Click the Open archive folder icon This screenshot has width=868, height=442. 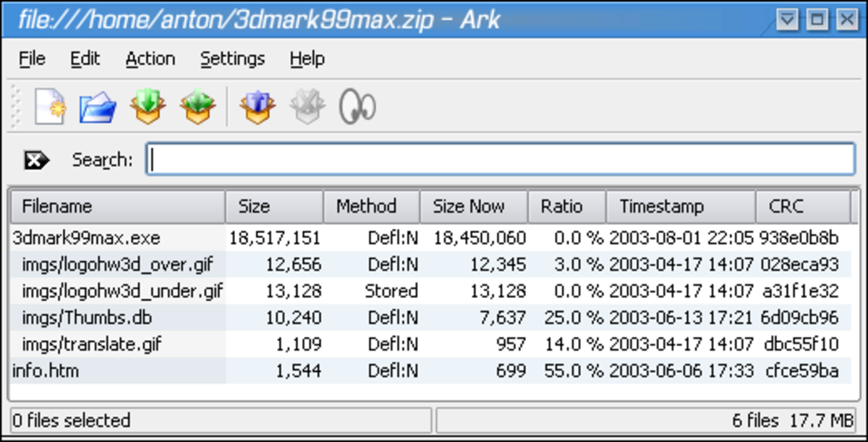pyautogui.click(x=98, y=107)
